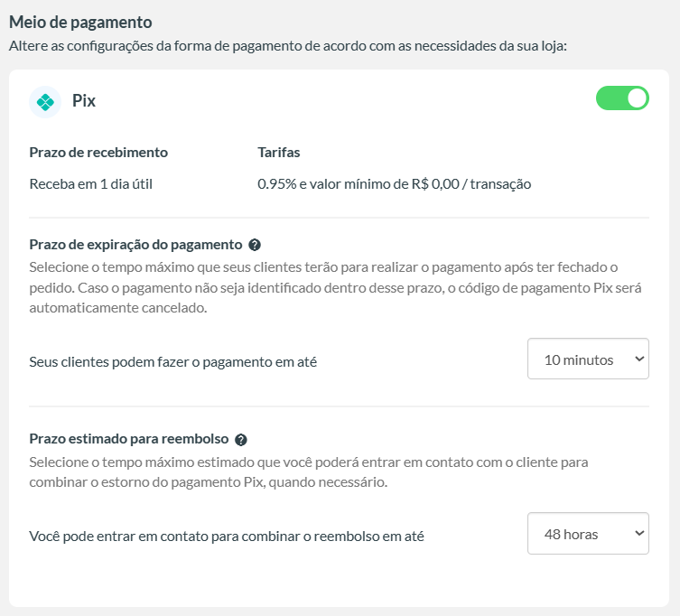Click the Tarifas label
The image size is (680, 616).
point(279,153)
